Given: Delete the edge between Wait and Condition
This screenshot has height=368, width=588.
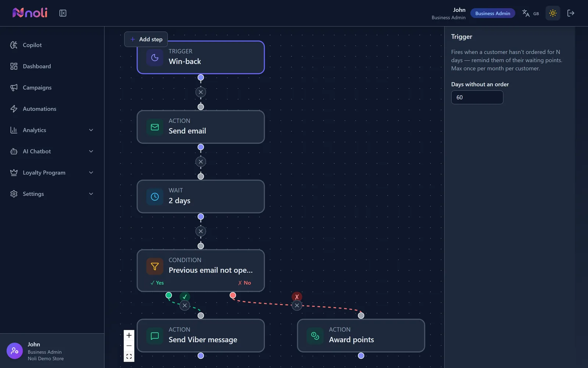Looking at the screenshot, I should coord(201,231).
